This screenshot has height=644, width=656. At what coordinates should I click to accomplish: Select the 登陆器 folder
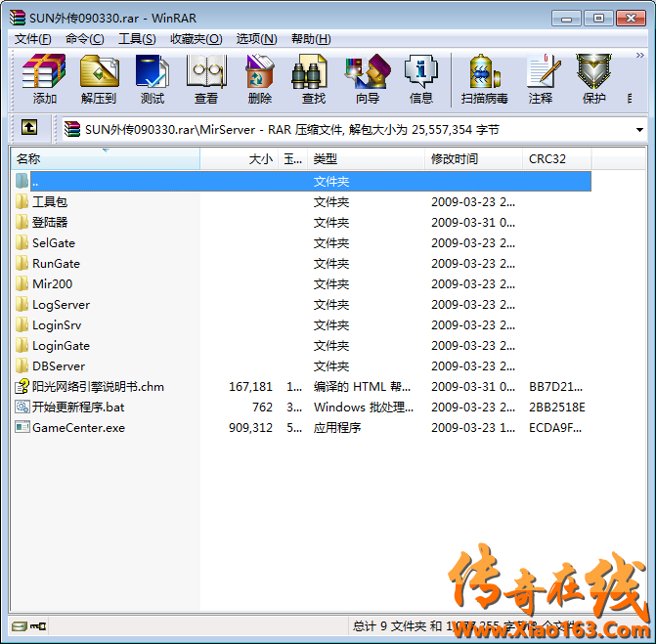(50, 223)
